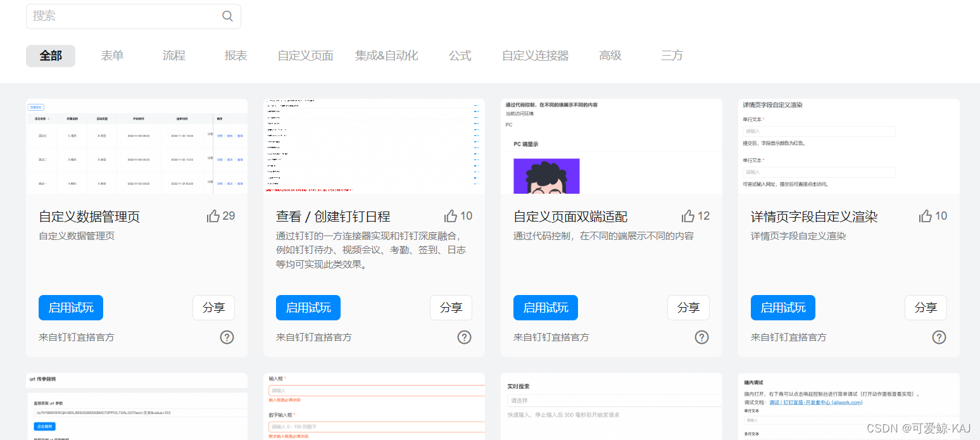Like the 自定义页面双端适配 template
980x440 pixels.
688,215
